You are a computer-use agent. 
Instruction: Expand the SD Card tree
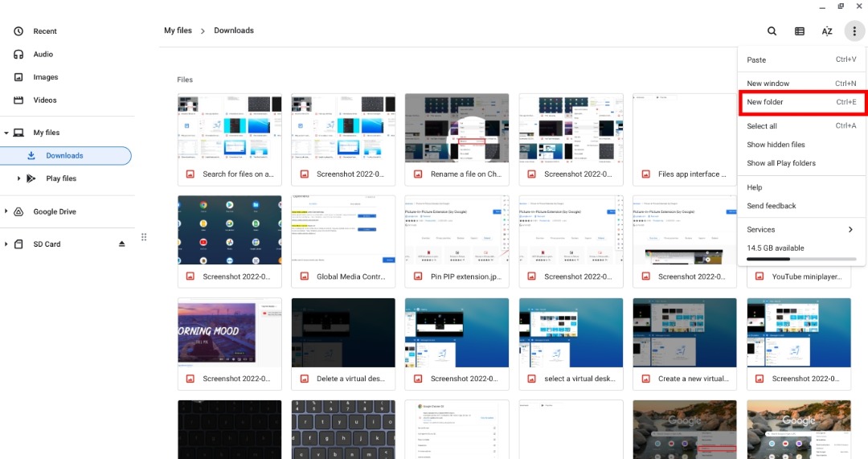tap(6, 244)
